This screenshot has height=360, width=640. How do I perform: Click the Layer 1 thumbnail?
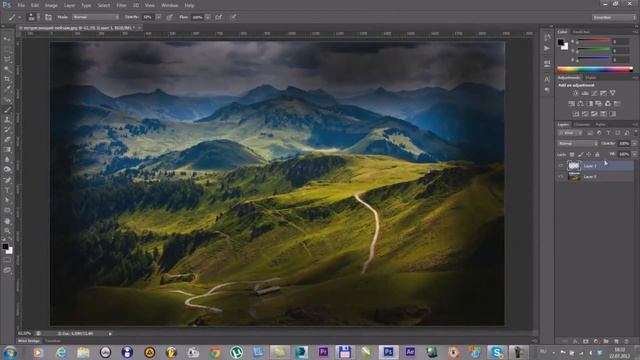tap(574, 166)
